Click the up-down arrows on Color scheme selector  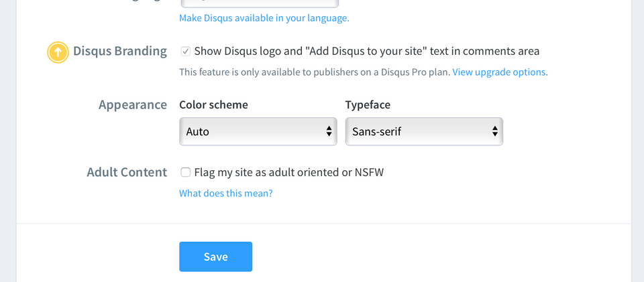click(x=329, y=131)
